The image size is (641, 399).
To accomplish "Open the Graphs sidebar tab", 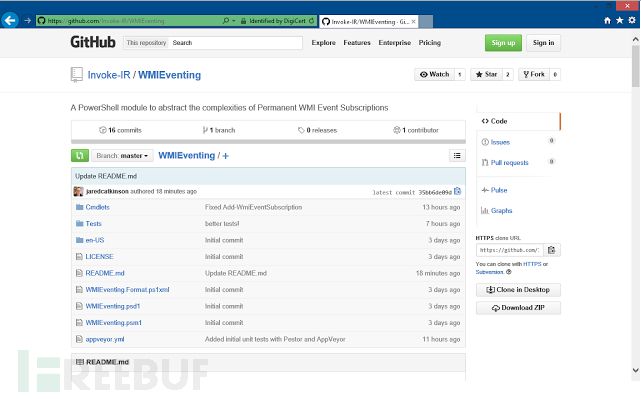I will (501, 211).
